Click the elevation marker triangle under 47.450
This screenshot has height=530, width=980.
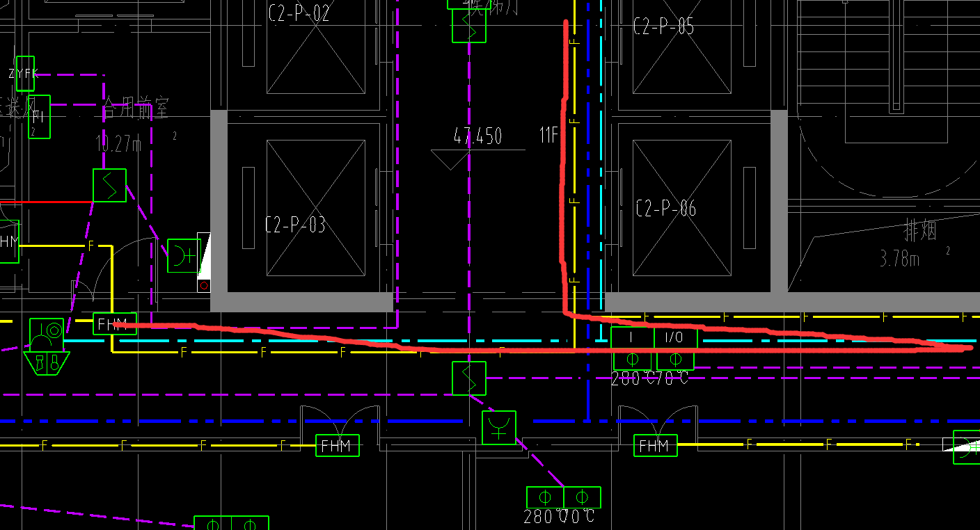point(451,159)
